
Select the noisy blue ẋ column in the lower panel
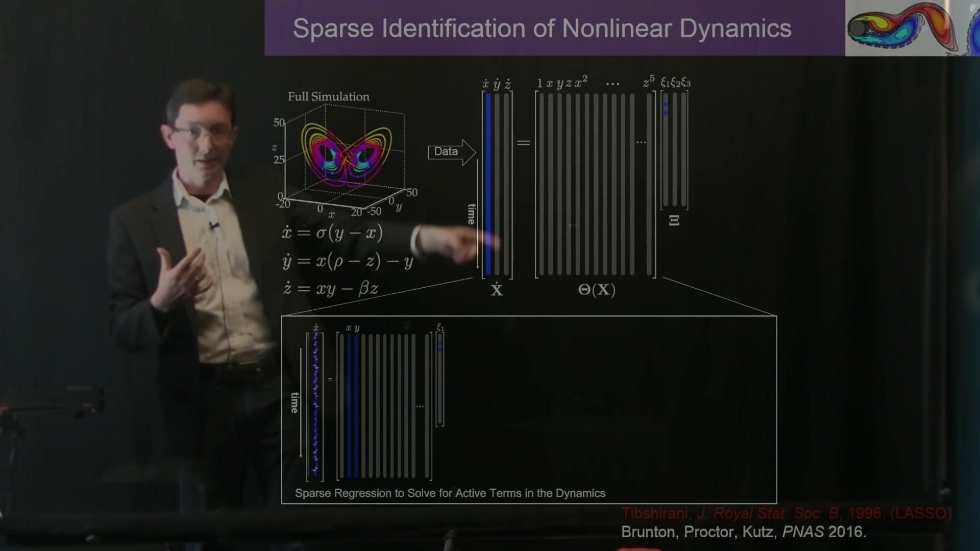[315, 406]
